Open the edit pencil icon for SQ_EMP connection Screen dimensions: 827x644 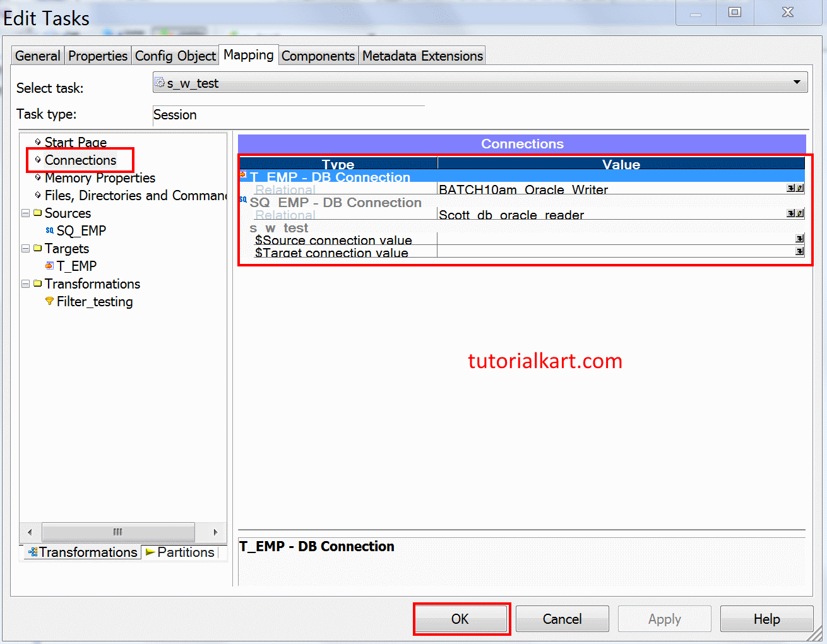tap(800, 213)
